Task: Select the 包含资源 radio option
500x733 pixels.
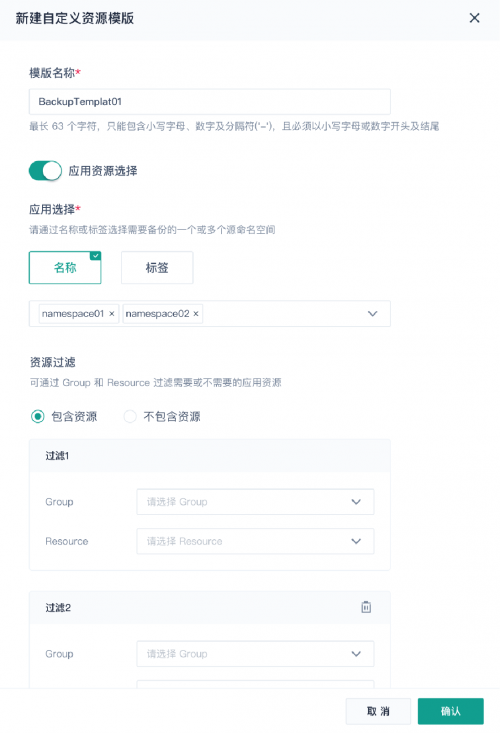Action: click(38, 416)
